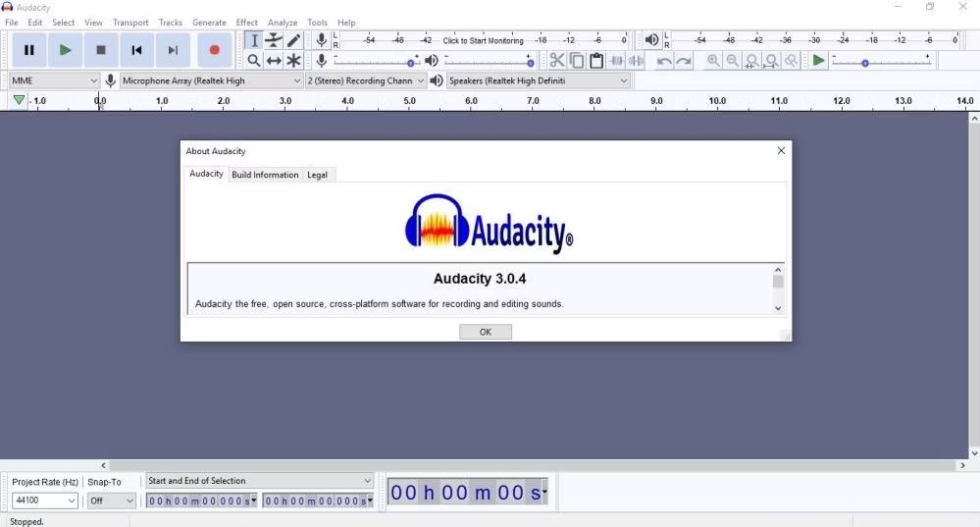Select the Zoom magnifier tool
Screen dimensions: 980x527
click(254, 61)
